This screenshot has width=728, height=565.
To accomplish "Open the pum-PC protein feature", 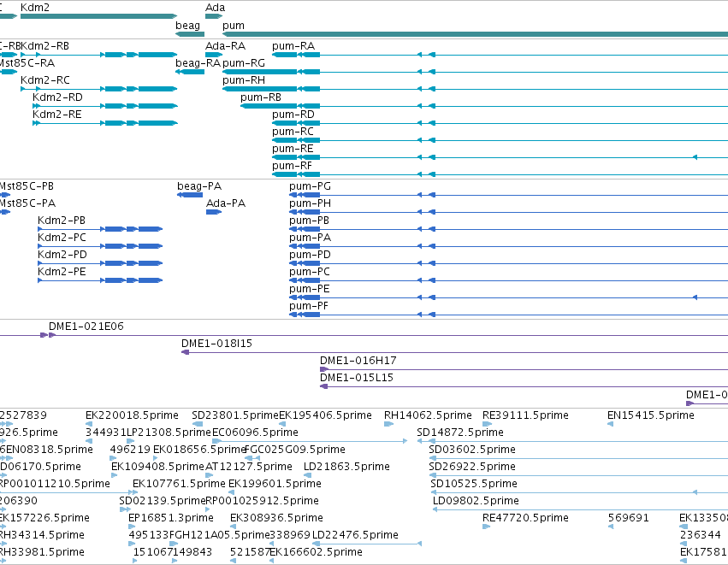I will point(310,273).
